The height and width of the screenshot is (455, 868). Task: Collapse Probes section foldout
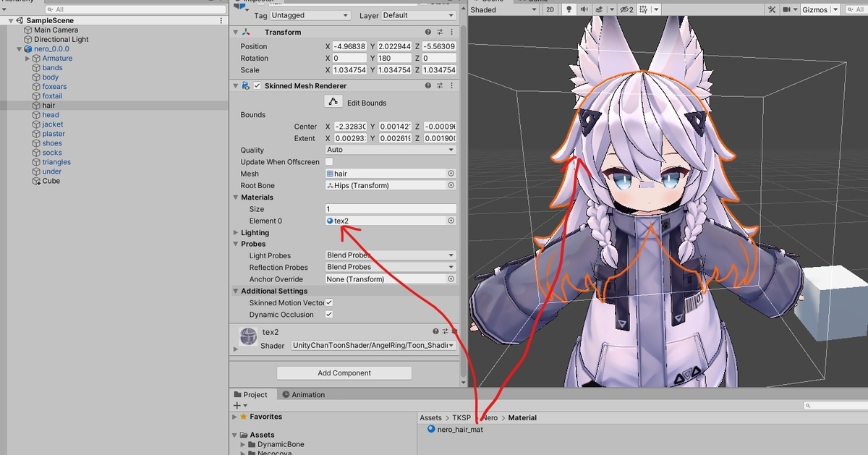(x=236, y=244)
